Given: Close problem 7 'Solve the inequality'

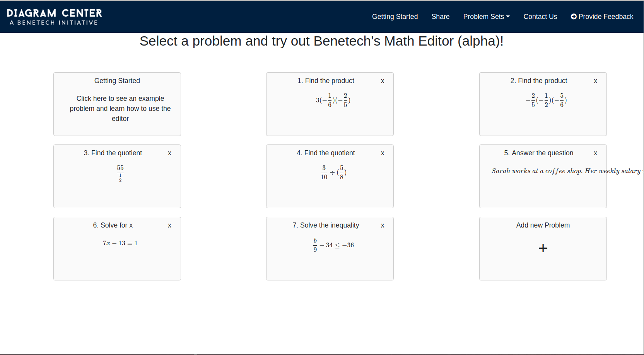Looking at the screenshot, I should pos(382,225).
